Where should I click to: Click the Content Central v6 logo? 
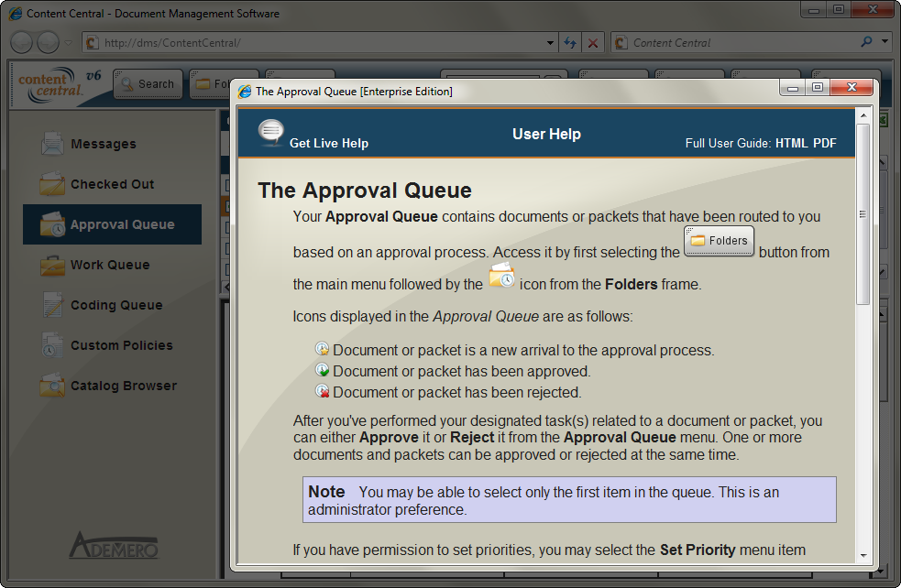[x=60, y=85]
